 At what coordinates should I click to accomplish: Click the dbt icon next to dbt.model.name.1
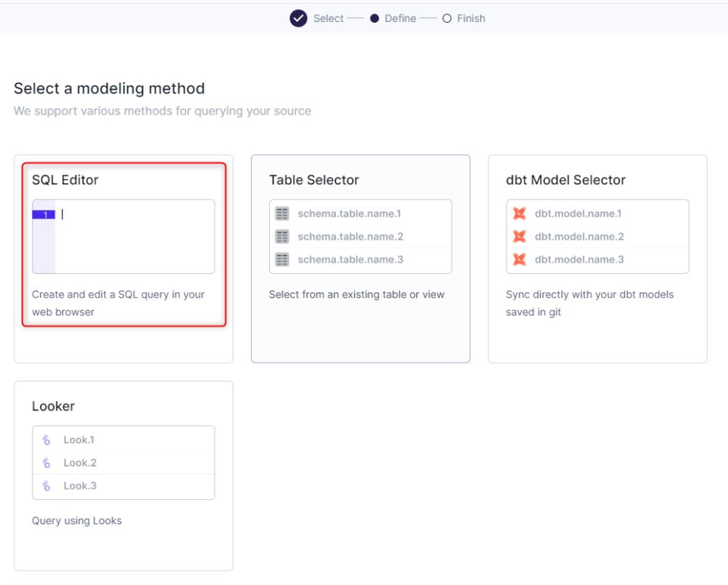click(519, 213)
